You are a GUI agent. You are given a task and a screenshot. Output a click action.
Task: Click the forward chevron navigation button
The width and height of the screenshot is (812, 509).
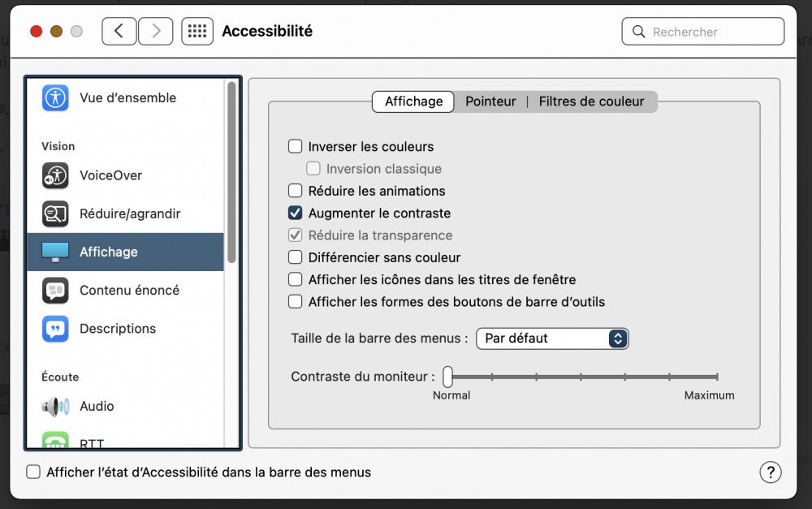click(155, 32)
